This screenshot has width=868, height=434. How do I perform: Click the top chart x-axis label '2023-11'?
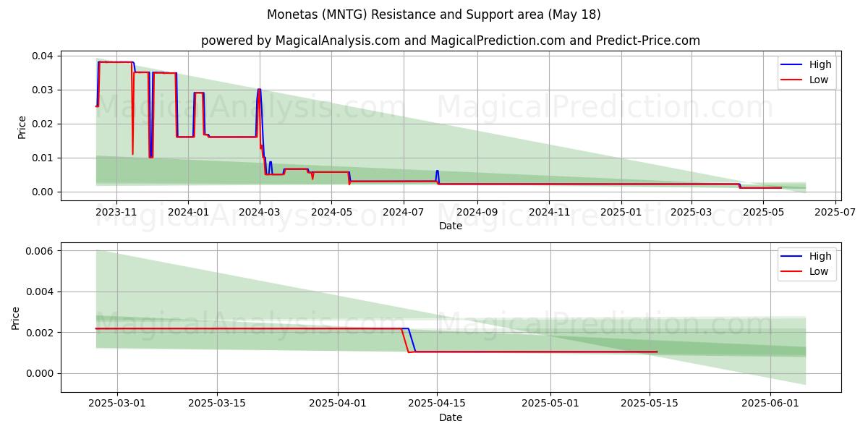(117, 212)
